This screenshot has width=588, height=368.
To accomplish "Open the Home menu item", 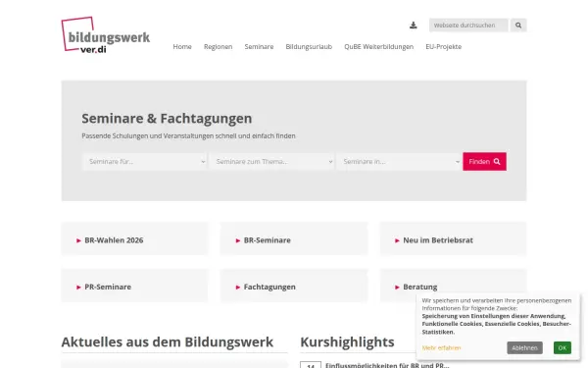I will 182,46.
